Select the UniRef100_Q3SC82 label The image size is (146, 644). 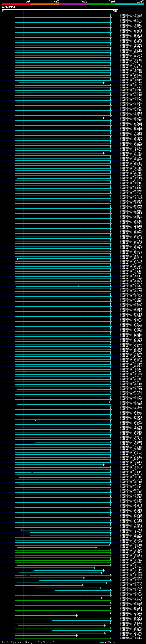(131, 30)
